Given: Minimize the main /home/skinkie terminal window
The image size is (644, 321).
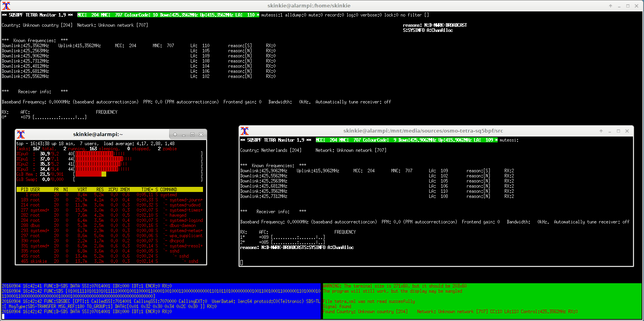Looking at the screenshot, I should 619,6.
